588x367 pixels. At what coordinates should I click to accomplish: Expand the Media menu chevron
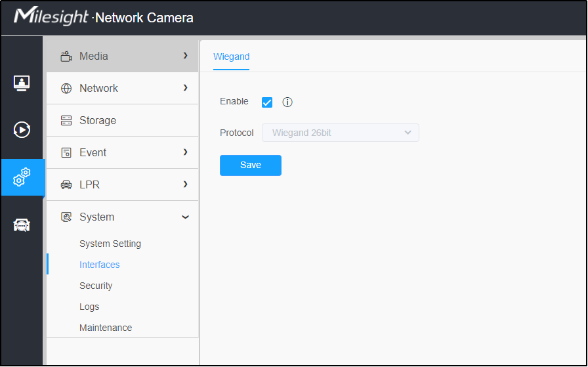click(x=185, y=56)
